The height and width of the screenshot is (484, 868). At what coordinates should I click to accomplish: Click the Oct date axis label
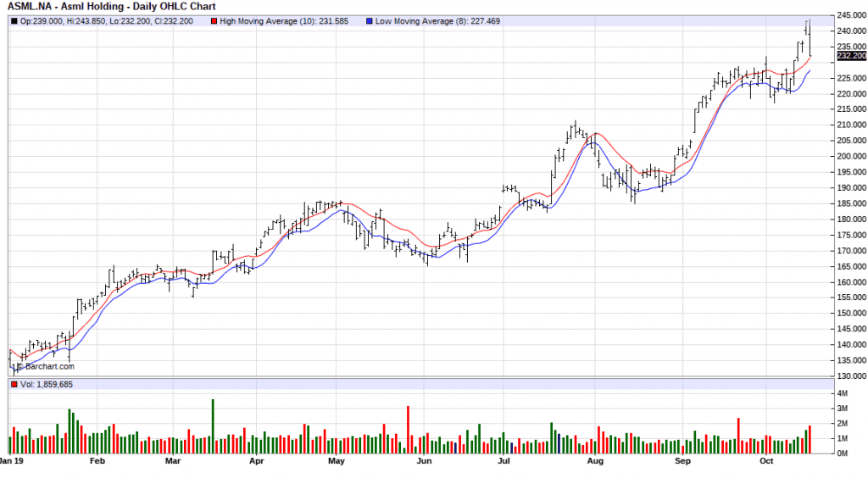(x=767, y=462)
